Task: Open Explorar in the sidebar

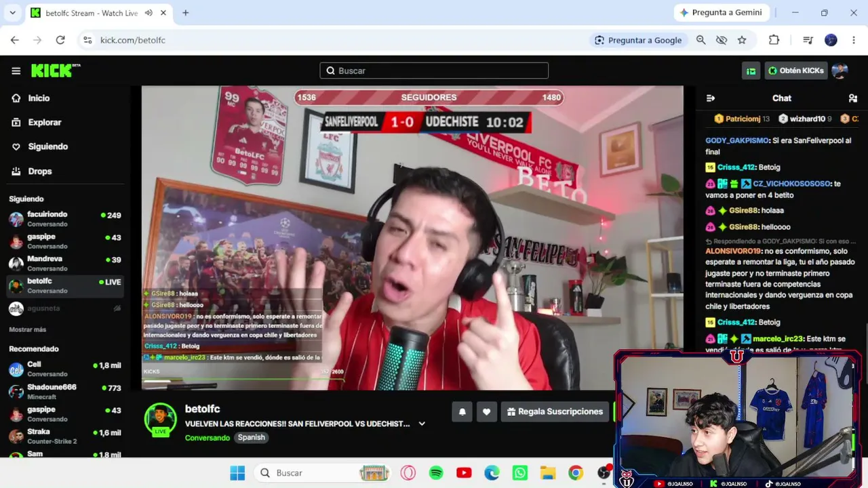Action: click(45, 123)
